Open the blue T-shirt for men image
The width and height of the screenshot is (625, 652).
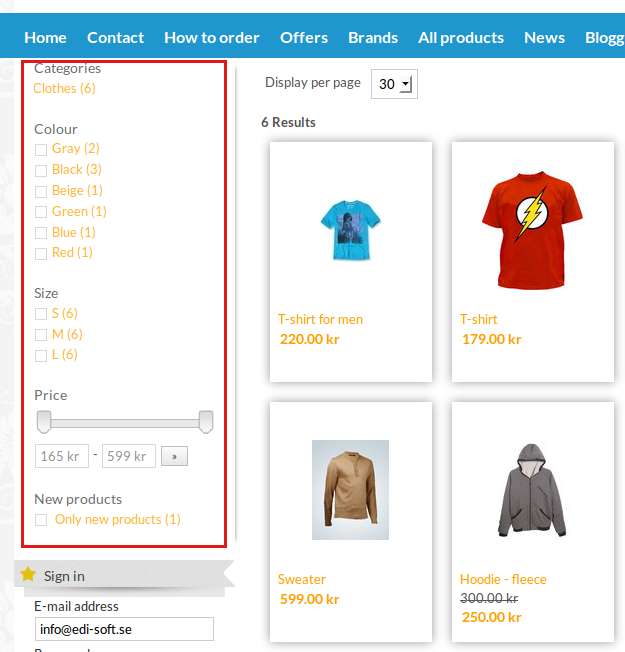coord(351,230)
